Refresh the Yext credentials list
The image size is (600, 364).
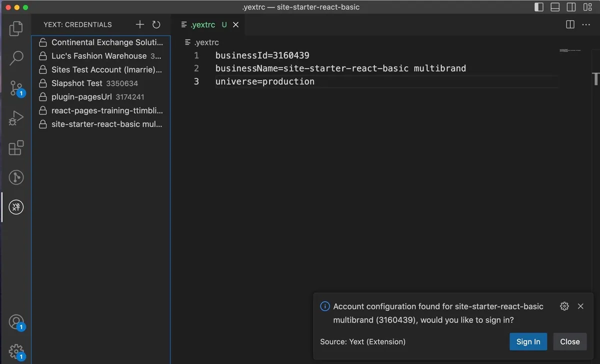point(155,24)
